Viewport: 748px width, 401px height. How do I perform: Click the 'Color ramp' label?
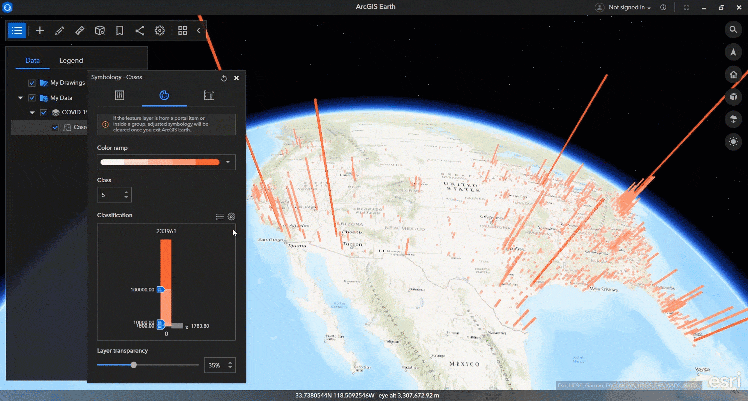coord(112,148)
